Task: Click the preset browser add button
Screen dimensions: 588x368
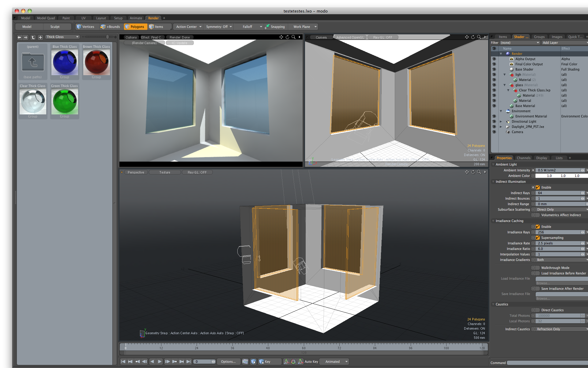Action: (x=40, y=37)
